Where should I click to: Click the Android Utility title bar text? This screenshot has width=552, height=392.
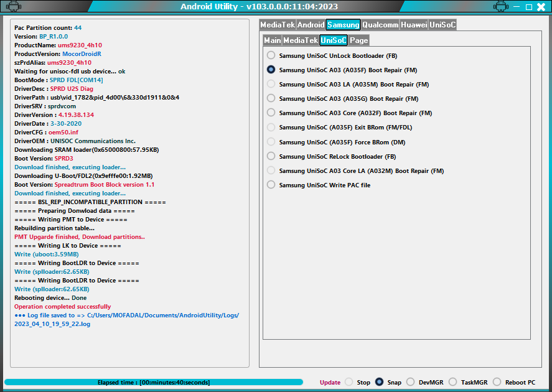pos(259,6)
